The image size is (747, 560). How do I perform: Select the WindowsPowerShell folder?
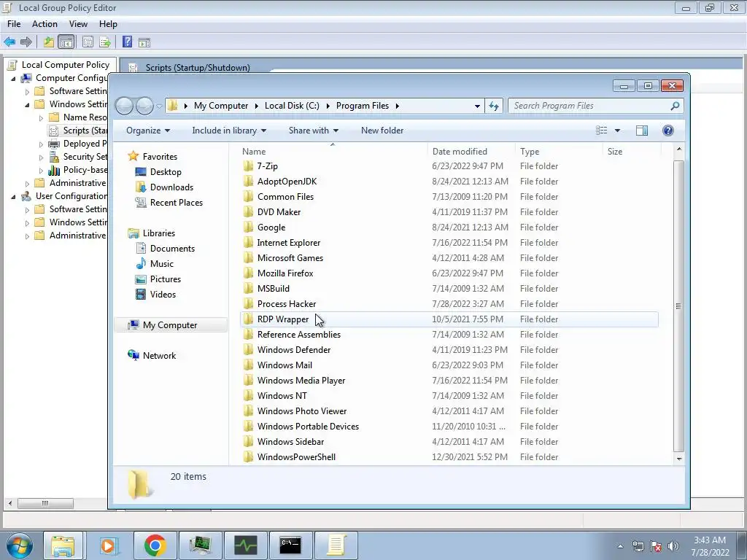[449, 457]
